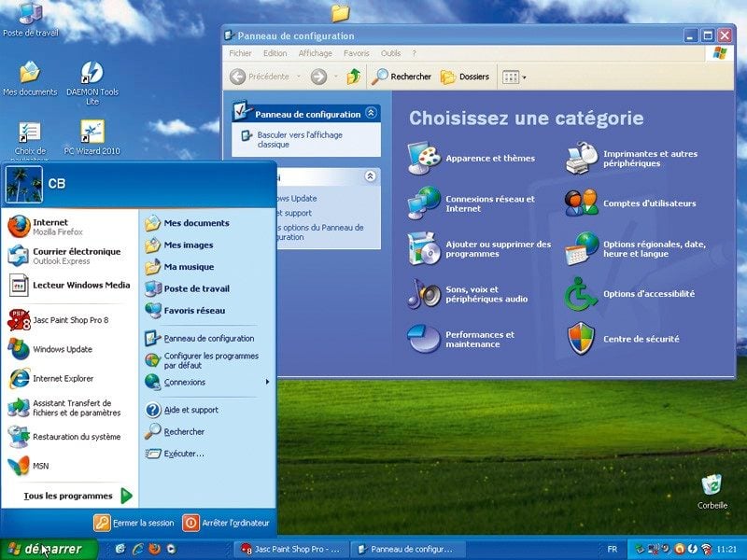Open the back button history dropdown arrow

click(299, 77)
